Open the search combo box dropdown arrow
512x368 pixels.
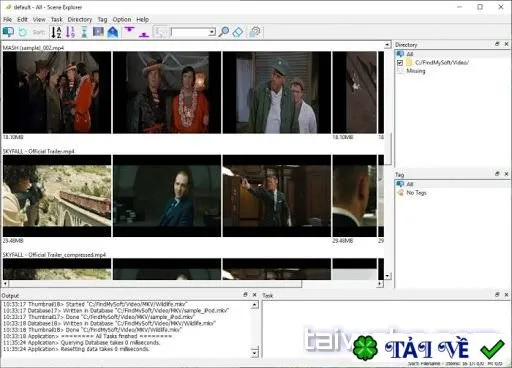pyautogui.click(x=212, y=32)
